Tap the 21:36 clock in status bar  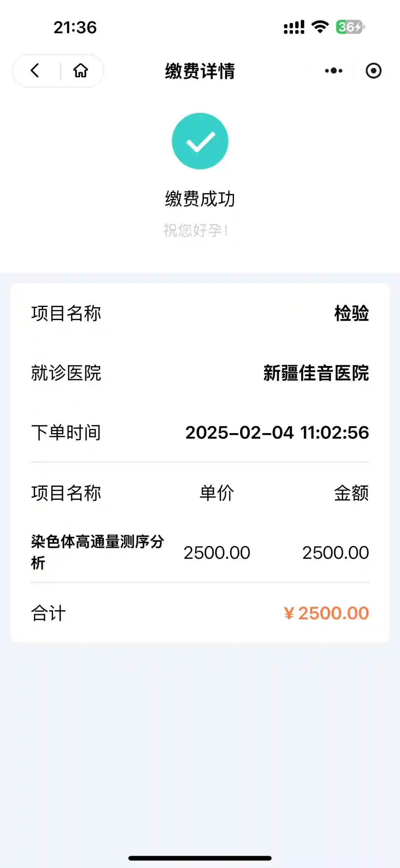click(75, 27)
